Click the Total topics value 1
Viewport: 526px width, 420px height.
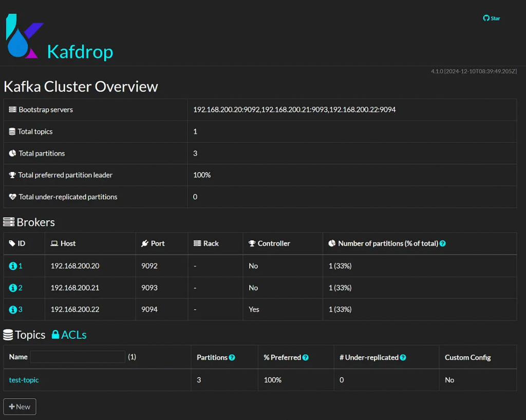pos(195,131)
